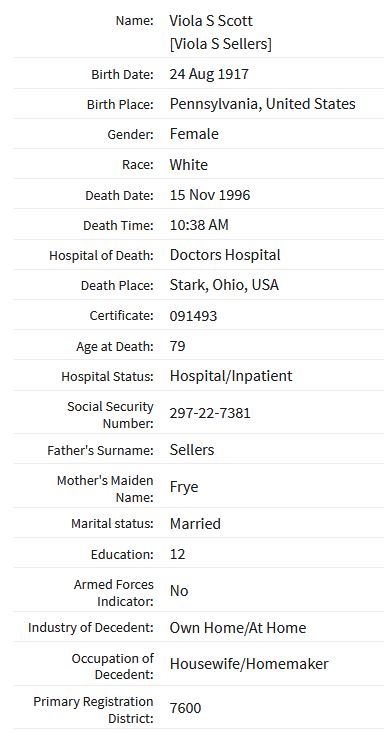
Task: Click the Race value White
Action: [188, 165]
